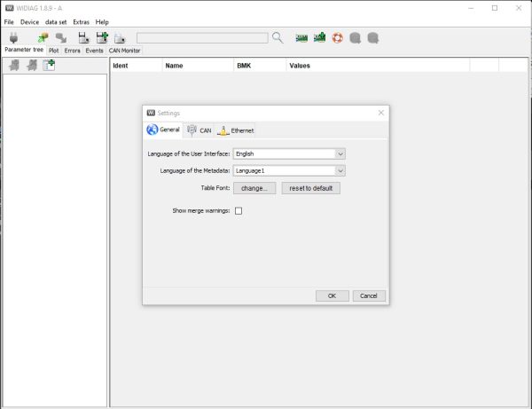Click the Values column header
532x409 pixels.
click(x=378, y=66)
